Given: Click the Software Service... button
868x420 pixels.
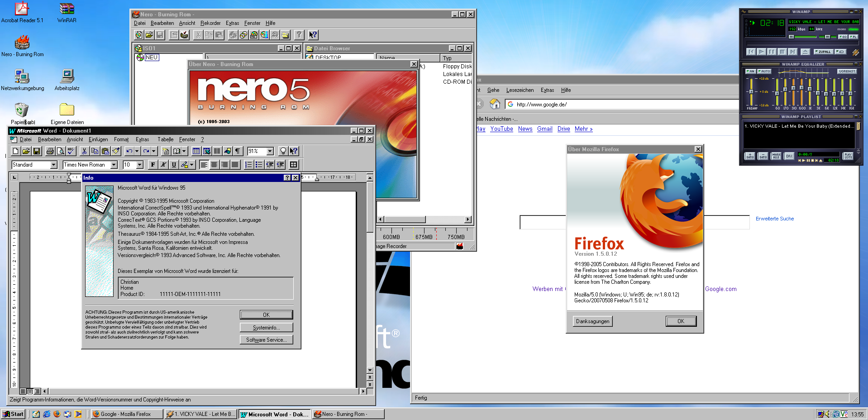Looking at the screenshot, I should [267, 340].
